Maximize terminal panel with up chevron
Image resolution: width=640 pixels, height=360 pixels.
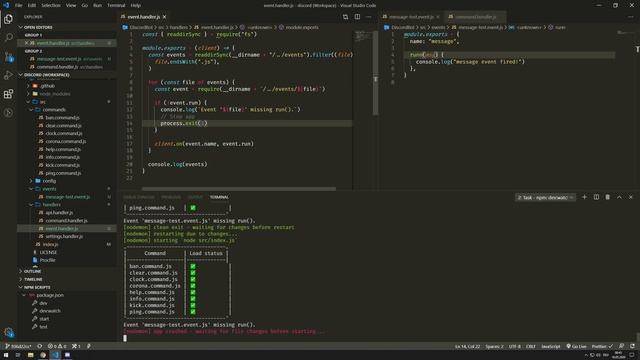coord(619,197)
